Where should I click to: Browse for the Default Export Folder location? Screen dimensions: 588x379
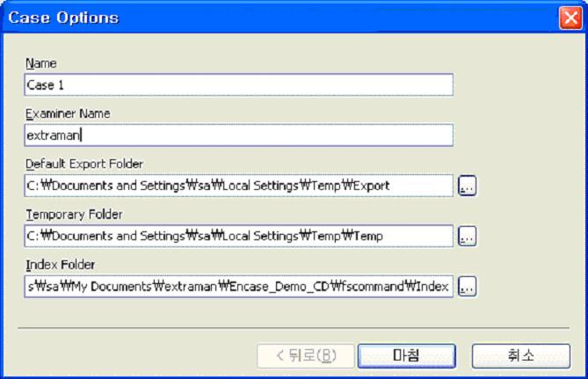(468, 186)
